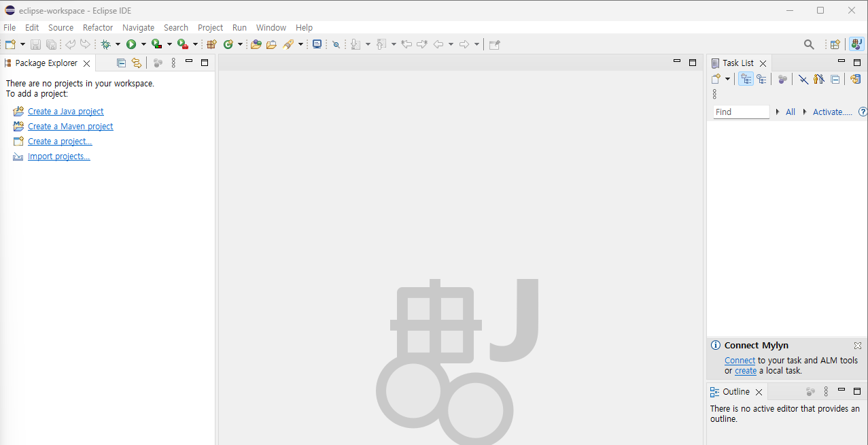The width and height of the screenshot is (868, 445).
Task: Open the New Java Class dropdown arrow
Action: coord(240,44)
